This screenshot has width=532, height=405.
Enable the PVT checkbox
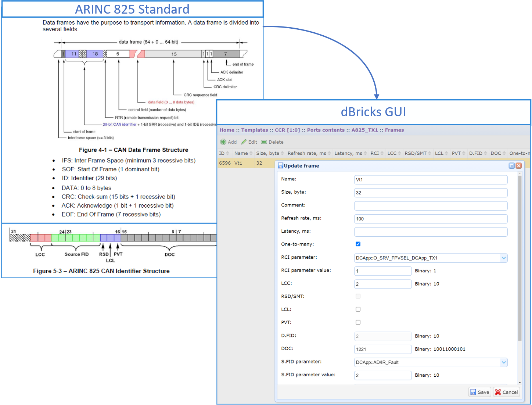coord(358,322)
